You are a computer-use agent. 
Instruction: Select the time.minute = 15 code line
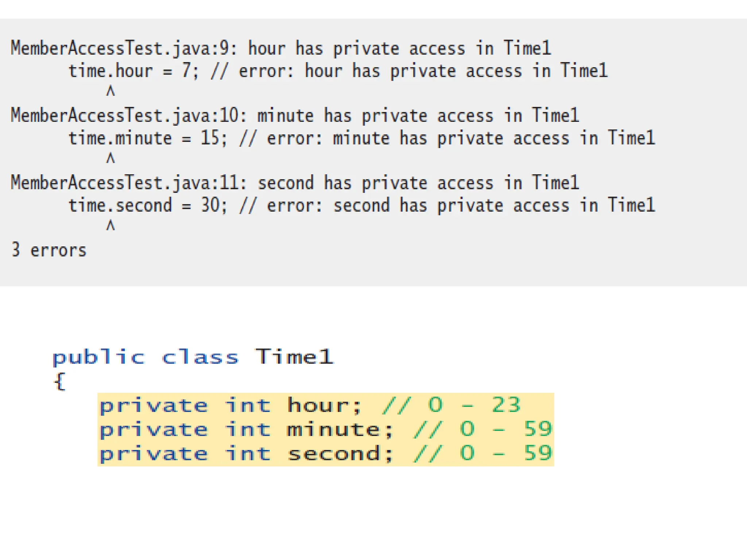coord(362,138)
